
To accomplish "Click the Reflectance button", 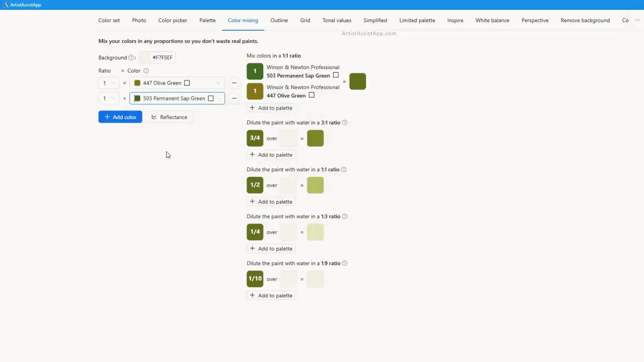I will coord(169,117).
